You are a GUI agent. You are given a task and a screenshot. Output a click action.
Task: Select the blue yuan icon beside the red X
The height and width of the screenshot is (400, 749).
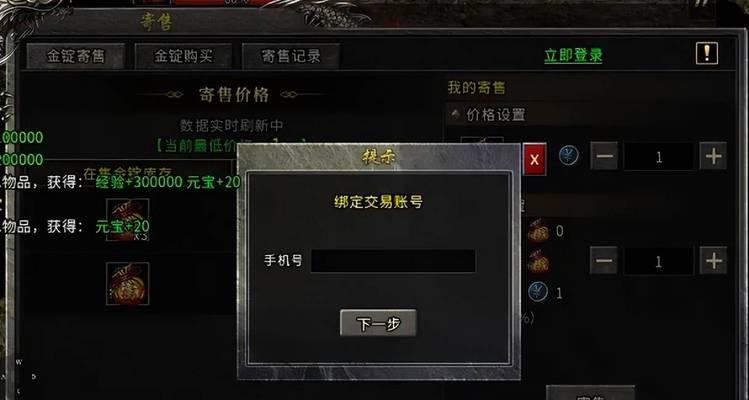(x=568, y=155)
